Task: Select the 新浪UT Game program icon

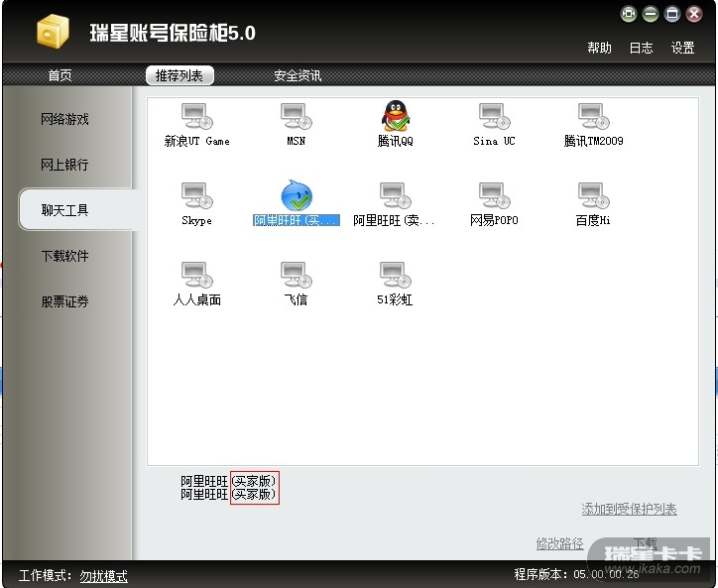Action: [197, 116]
